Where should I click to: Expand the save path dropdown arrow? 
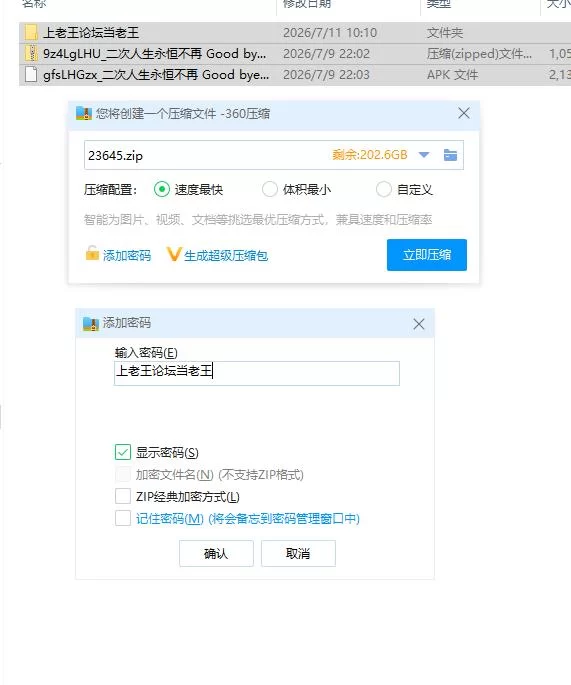click(x=424, y=155)
